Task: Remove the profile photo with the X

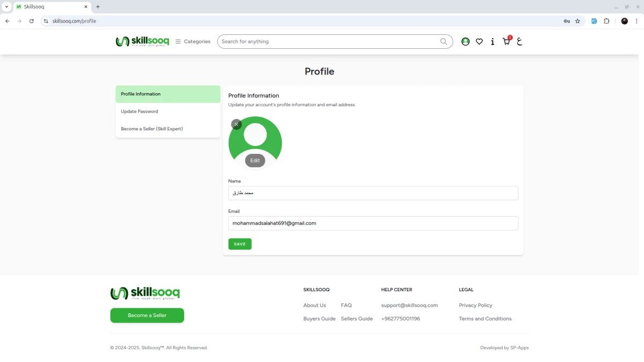Action: (236, 124)
